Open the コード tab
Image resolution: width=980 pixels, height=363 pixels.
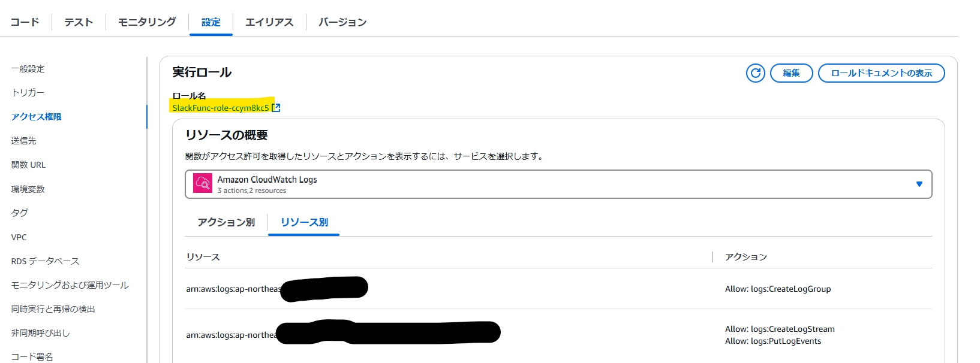(x=25, y=22)
